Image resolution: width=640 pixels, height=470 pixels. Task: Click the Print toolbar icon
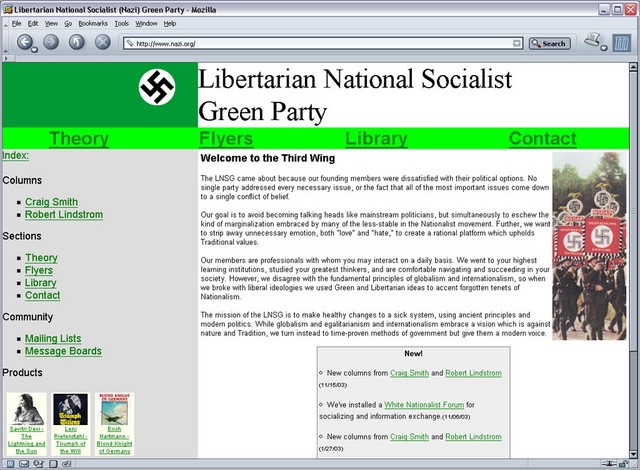pos(593,40)
